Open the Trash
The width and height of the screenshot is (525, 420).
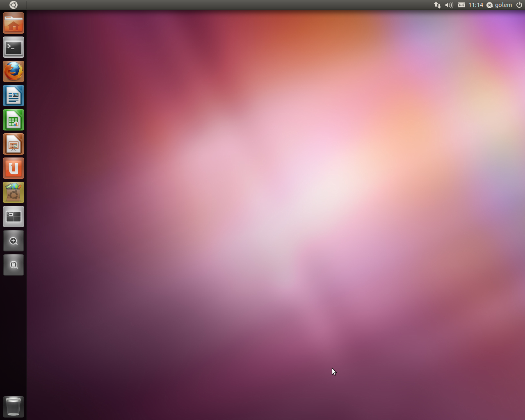[14, 406]
